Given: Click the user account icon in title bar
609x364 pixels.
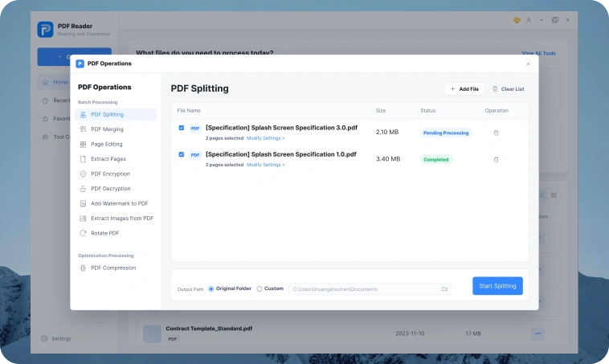Looking at the screenshot, I should pyautogui.click(x=529, y=20).
